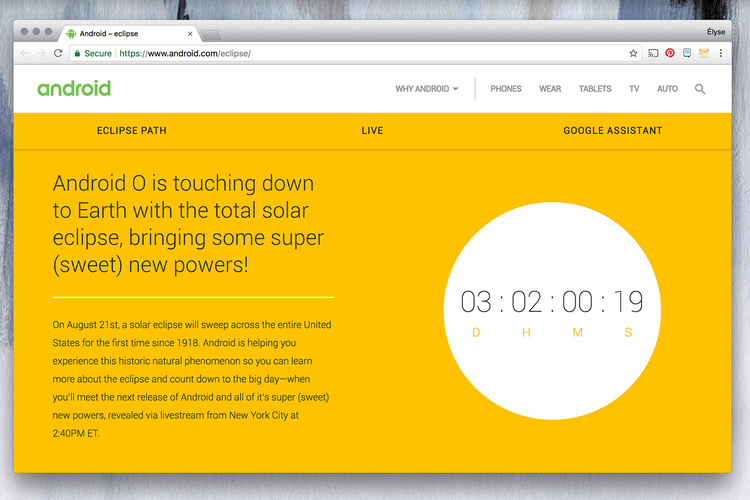Open the TV navigation link

point(634,89)
